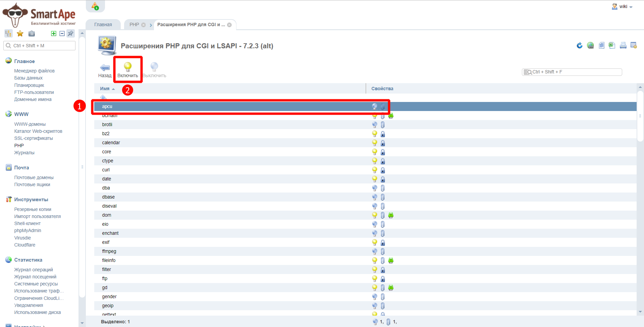The height and width of the screenshot is (327, 644).
Task: Open the Менеджер файлов link
Action: point(34,71)
